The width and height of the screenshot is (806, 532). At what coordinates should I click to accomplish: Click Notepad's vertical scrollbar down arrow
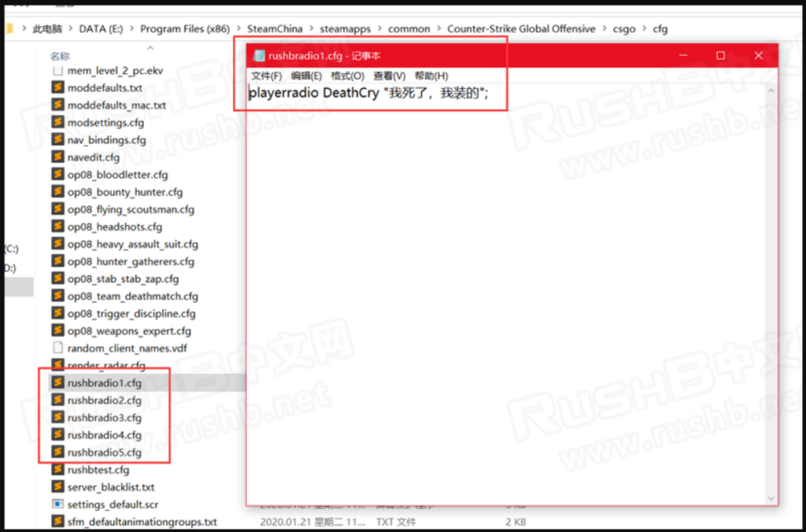point(771,499)
